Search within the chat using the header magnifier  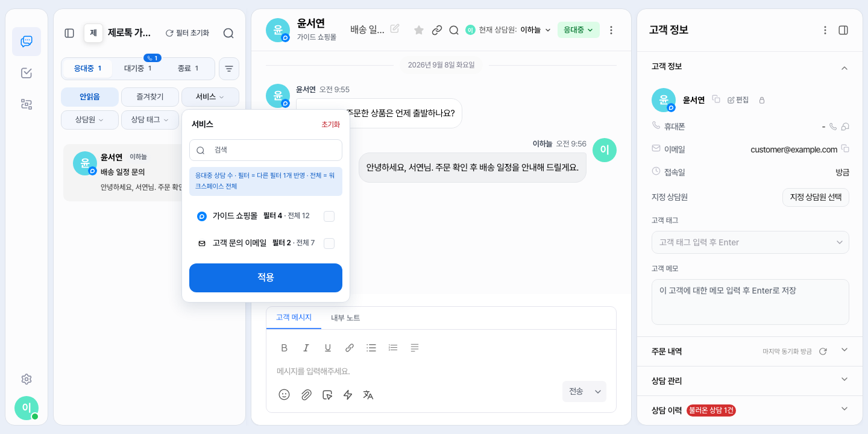point(454,30)
